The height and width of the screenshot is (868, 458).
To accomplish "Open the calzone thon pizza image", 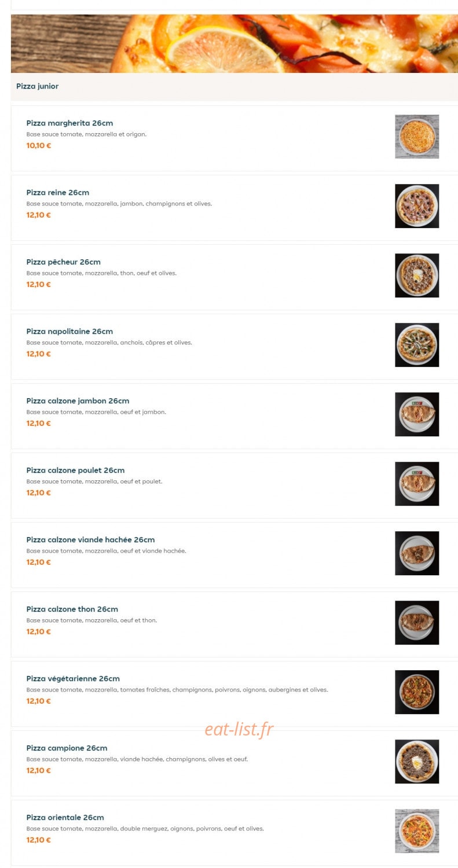I will [417, 623].
